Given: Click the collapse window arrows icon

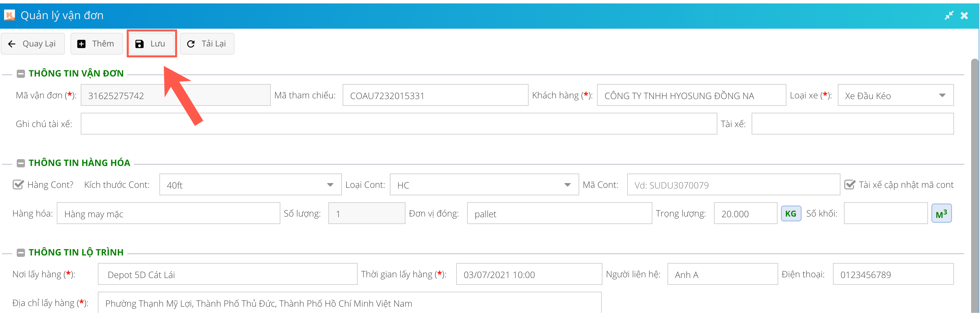Looking at the screenshot, I should pyautogui.click(x=949, y=15).
